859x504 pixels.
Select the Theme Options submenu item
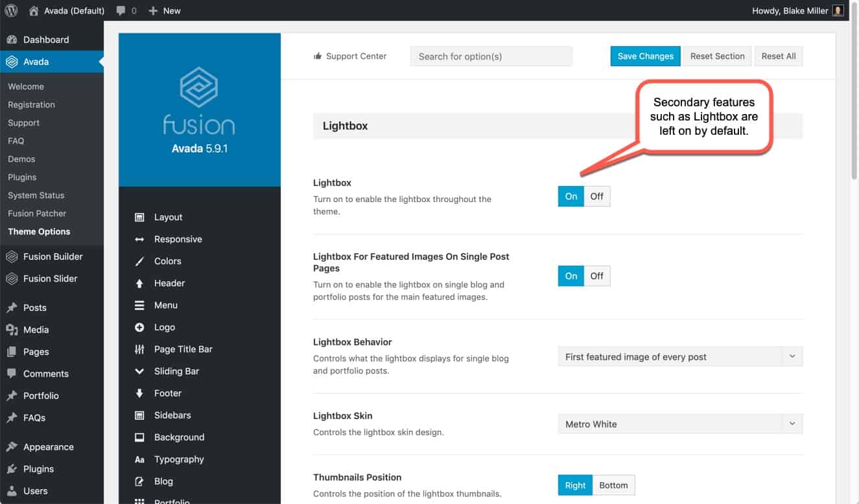(x=39, y=231)
